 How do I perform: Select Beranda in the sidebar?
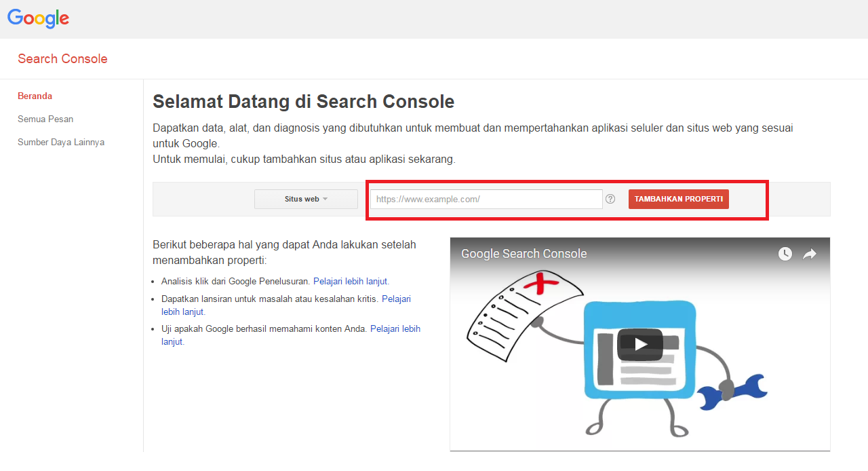35,96
